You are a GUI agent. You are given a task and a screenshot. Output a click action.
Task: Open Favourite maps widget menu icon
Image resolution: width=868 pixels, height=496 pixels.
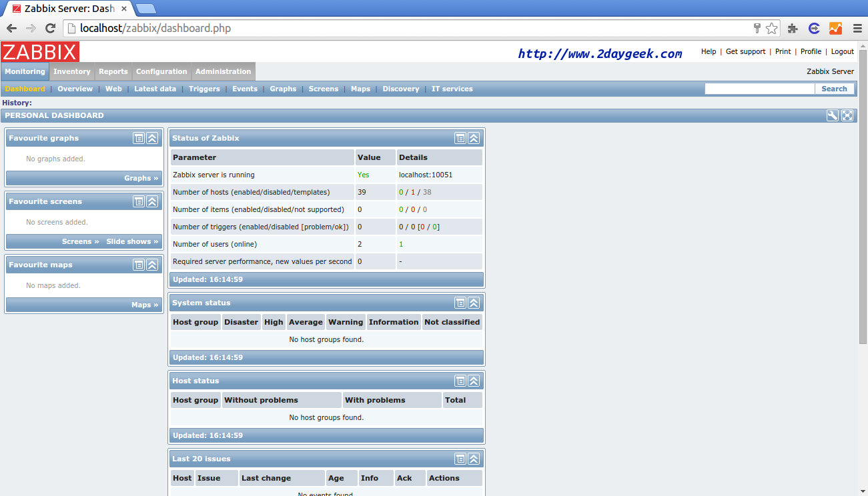pyautogui.click(x=139, y=265)
